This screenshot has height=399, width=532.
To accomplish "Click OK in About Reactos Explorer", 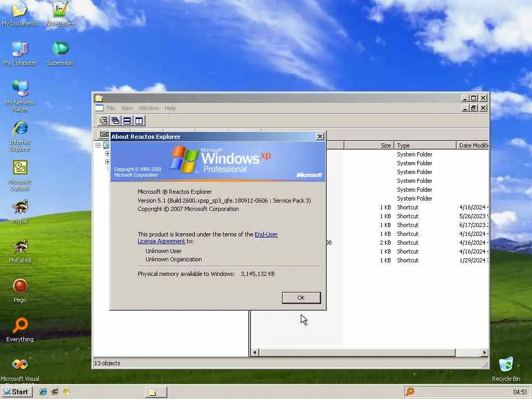I will tap(301, 298).
